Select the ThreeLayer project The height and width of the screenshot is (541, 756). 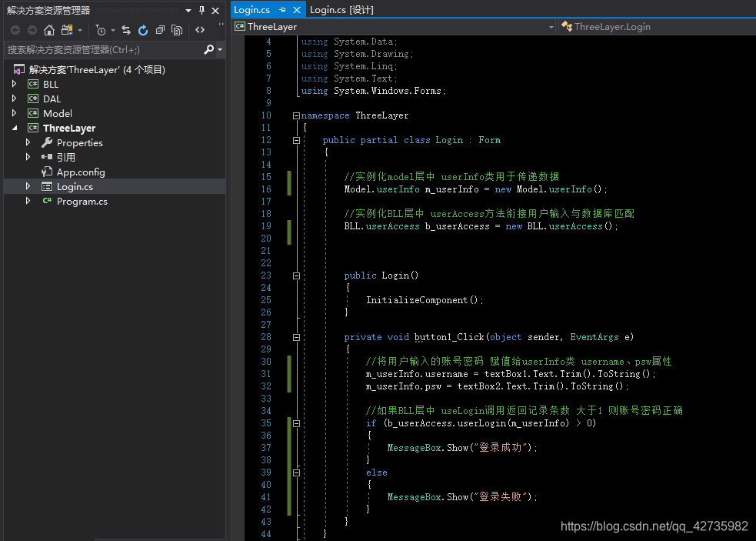69,129
